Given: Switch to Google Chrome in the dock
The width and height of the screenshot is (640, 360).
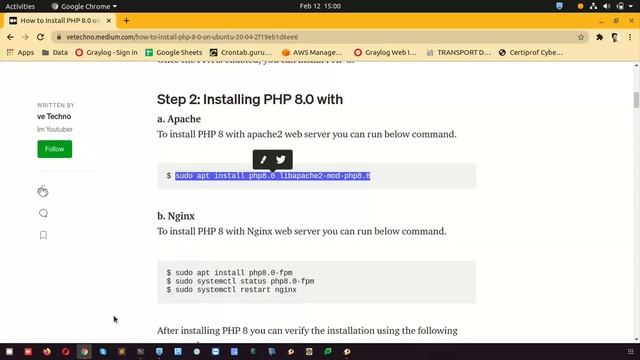Looking at the screenshot, I should coord(84,351).
